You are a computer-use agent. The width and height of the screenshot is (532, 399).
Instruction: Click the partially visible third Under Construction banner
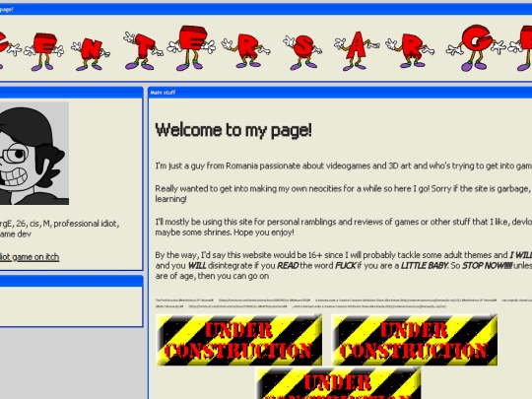[338, 383]
